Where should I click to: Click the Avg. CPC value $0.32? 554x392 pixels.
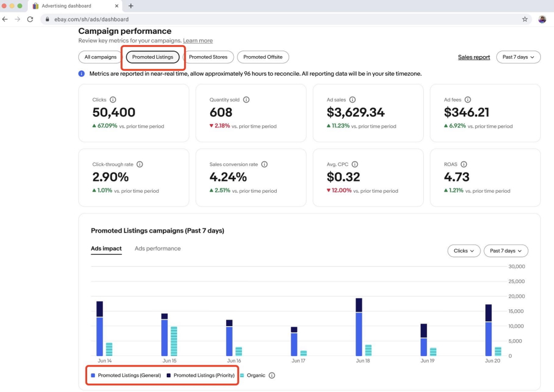click(x=343, y=177)
